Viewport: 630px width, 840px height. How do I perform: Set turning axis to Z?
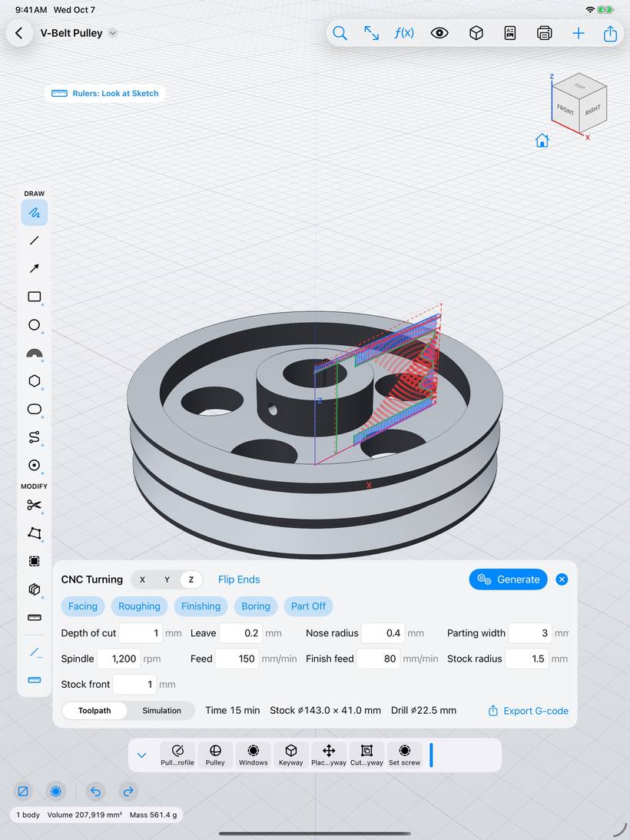pos(191,579)
